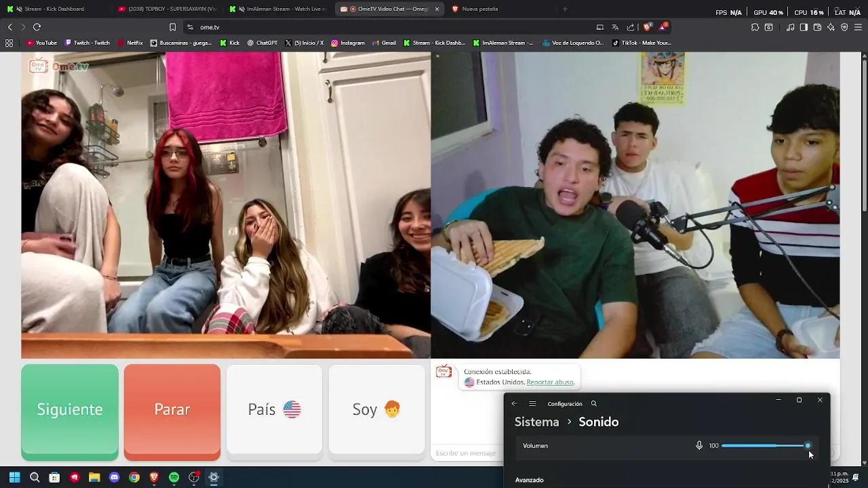Screen dimensions: 868x488
Task: Switch to ImAleman Stream tab
Action: coord(278,9)
